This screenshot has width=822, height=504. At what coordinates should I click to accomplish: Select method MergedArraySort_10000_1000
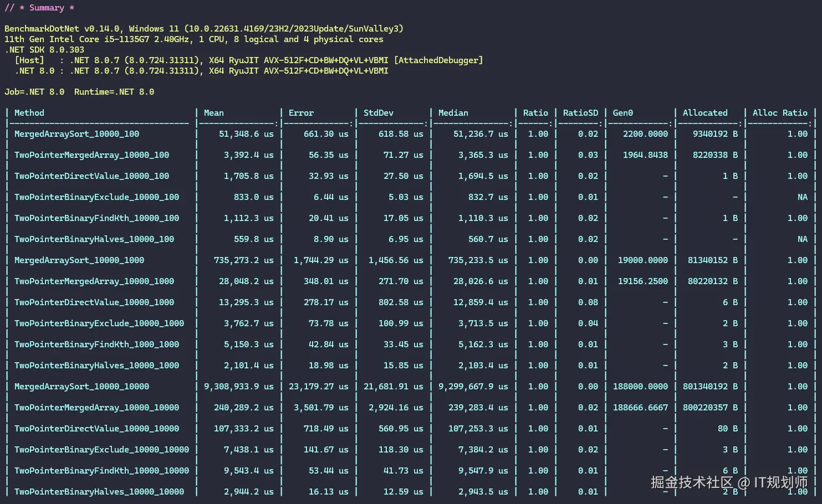79,260
